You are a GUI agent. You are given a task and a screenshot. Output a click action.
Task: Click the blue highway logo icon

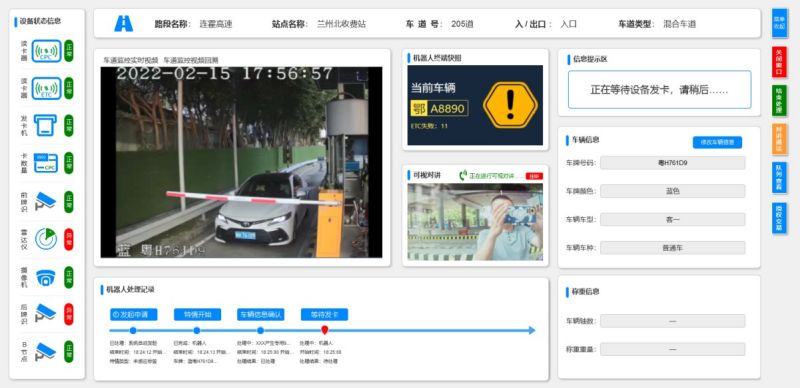click(x=123, y=23)
